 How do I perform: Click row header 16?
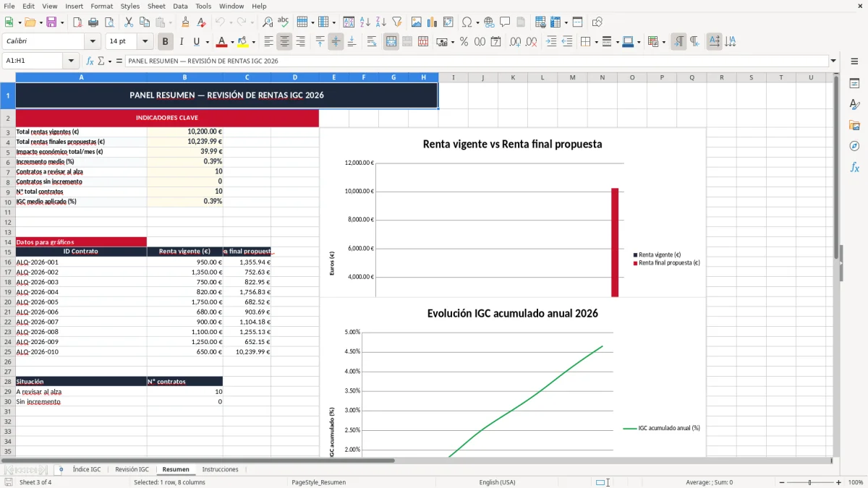click(8, 262)
